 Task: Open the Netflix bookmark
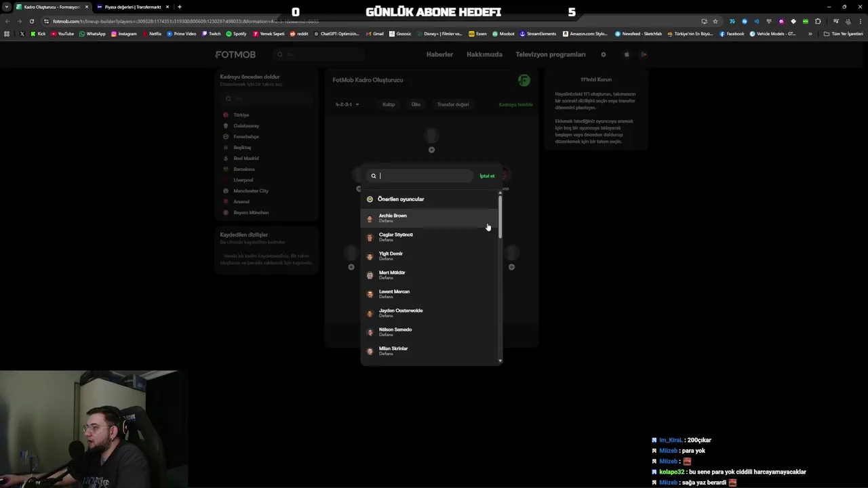click(x=152, y=33)
